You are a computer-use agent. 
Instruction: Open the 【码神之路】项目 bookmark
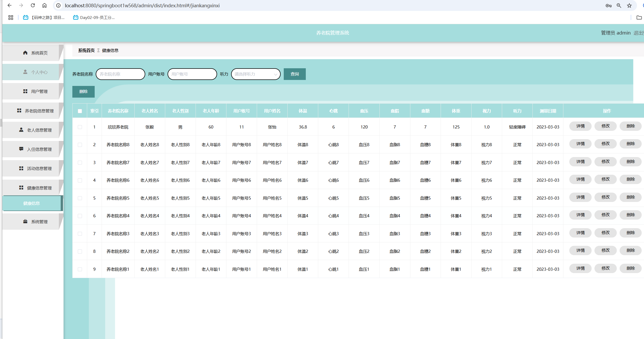pyautogui.click(x=44, y=17)
